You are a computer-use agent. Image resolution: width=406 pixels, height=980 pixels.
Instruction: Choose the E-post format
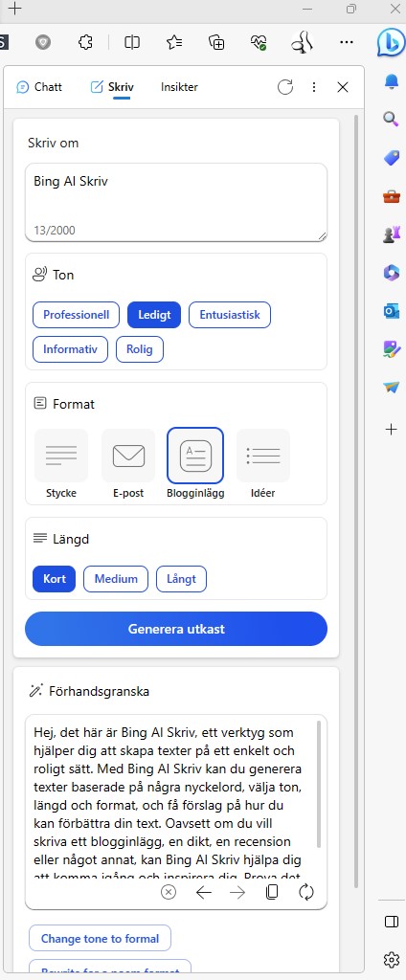click(x=128, y=464)
